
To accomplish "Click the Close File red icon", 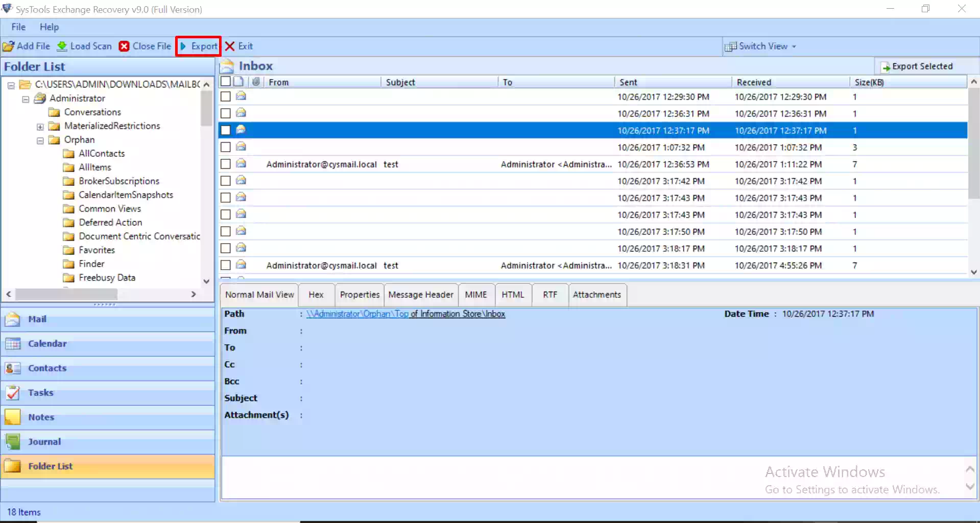I will point(124,46).
